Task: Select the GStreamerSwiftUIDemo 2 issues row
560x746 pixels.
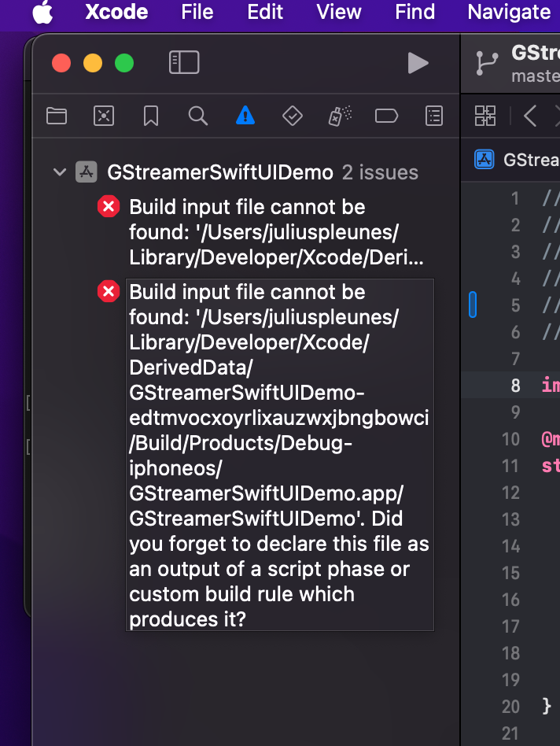Action: click(x=245, y=172)
